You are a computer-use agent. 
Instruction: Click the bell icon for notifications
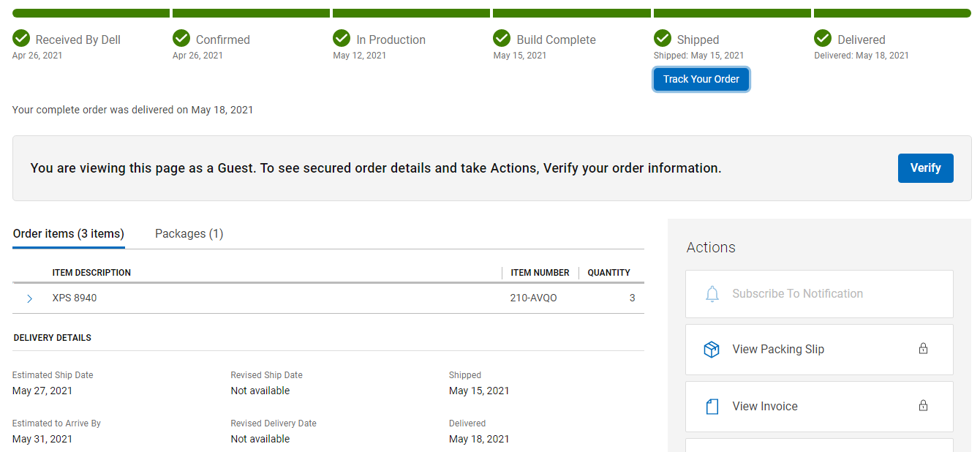click(712, 294)
